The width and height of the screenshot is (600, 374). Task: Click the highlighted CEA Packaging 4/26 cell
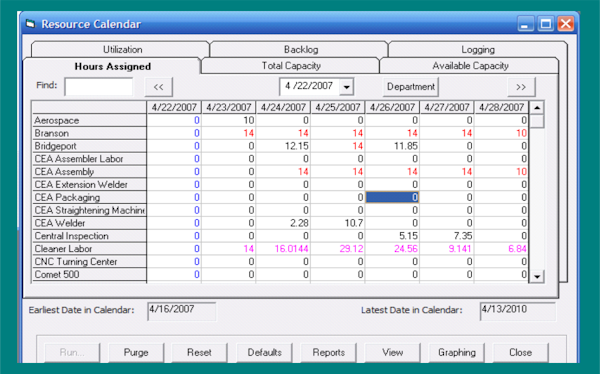tap(392, 197)
